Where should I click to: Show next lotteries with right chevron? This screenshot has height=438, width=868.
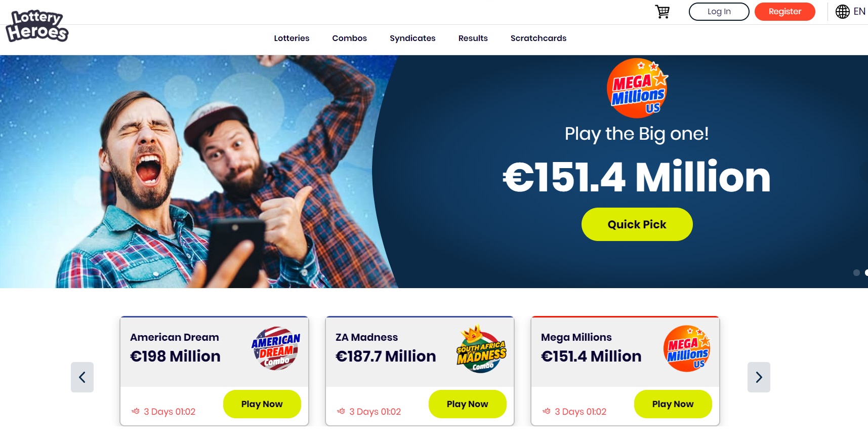click(x=759, y=377)
